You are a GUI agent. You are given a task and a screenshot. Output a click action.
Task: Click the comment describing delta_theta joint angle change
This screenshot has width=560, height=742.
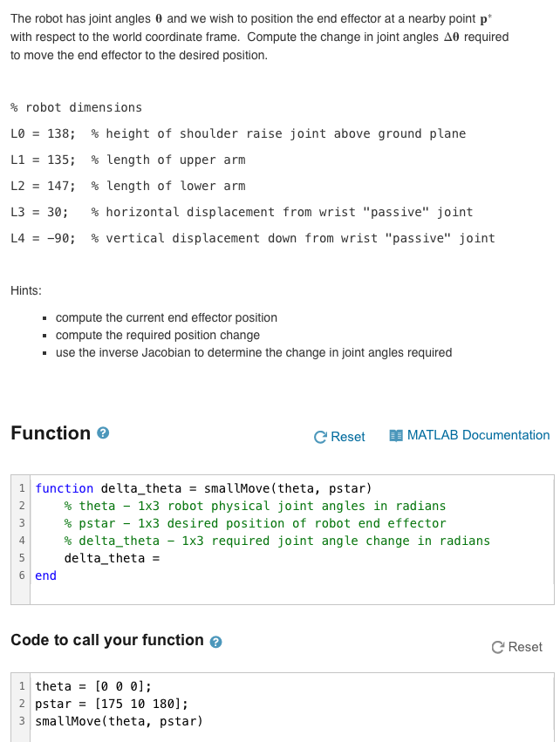point(277,541)
